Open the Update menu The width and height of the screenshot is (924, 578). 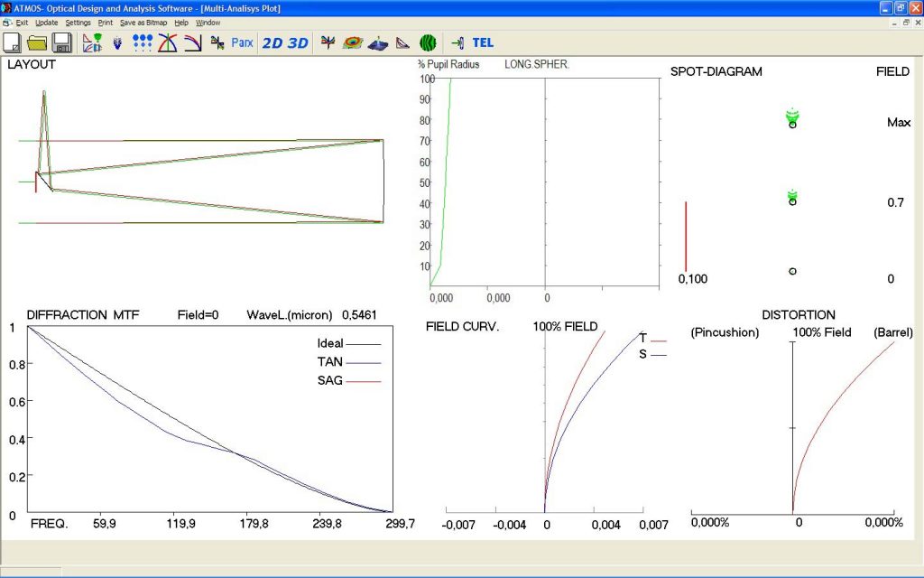pos(46,22)
